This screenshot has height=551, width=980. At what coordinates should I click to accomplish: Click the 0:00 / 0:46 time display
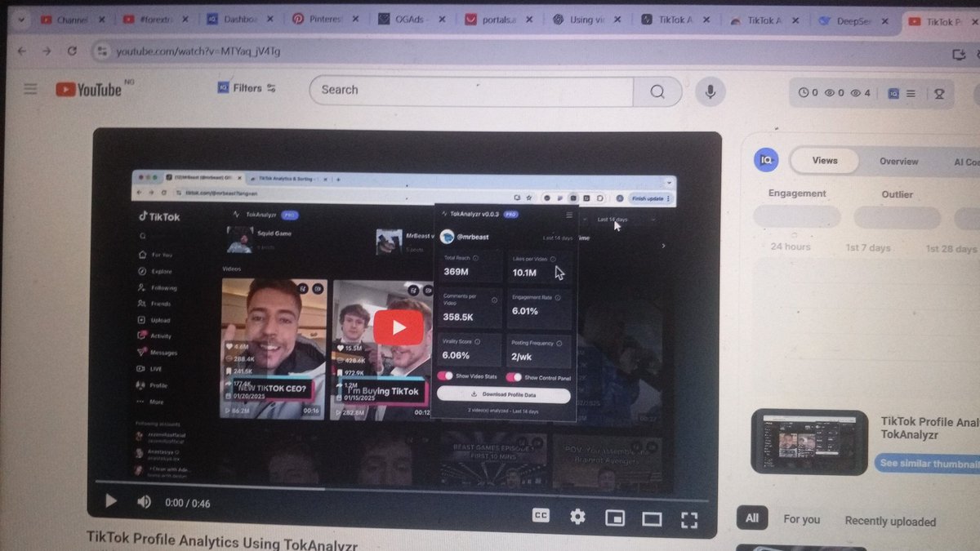187,503
